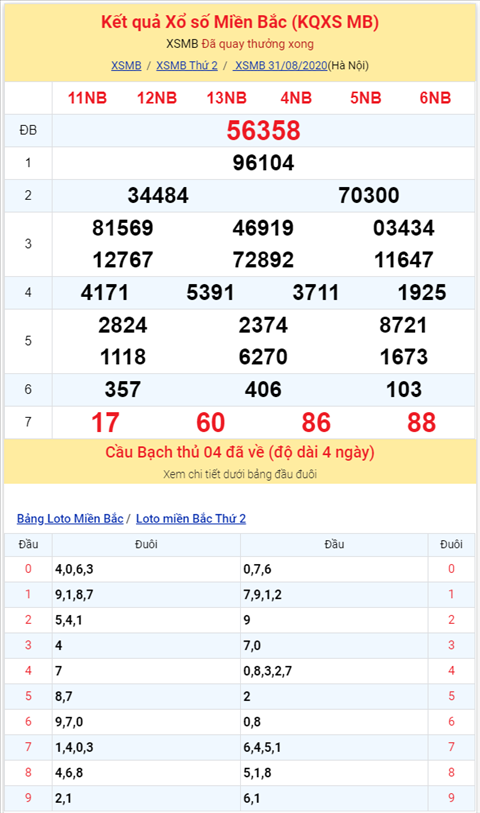
Task: Click third prize number 03434
Action: click(x=404, y=228)
